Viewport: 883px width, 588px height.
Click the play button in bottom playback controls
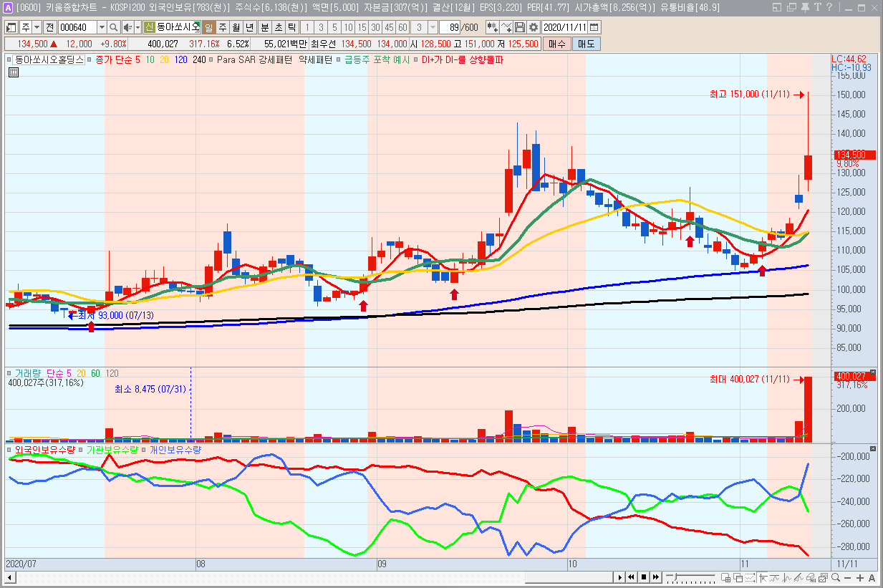tap(620, 577)
